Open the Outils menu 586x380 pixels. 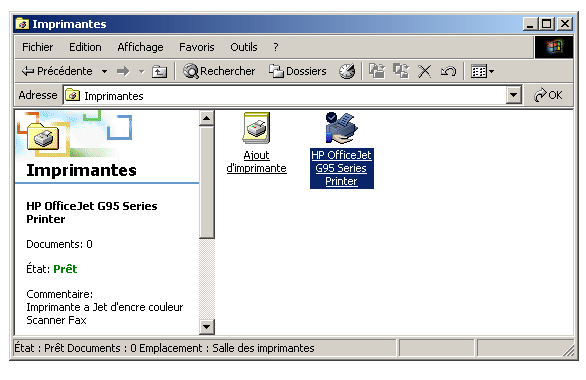tap(244, 47)
